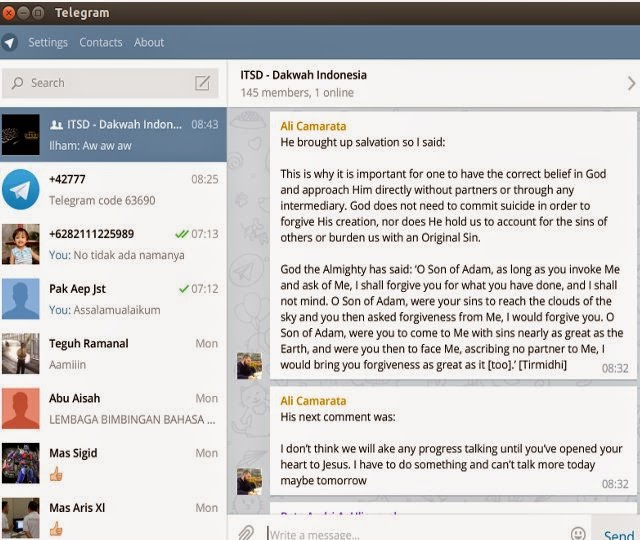Click Ali Camarata's avatar beside second message
The width and height of the screenshot is (640, 540).
click(249, 482)
